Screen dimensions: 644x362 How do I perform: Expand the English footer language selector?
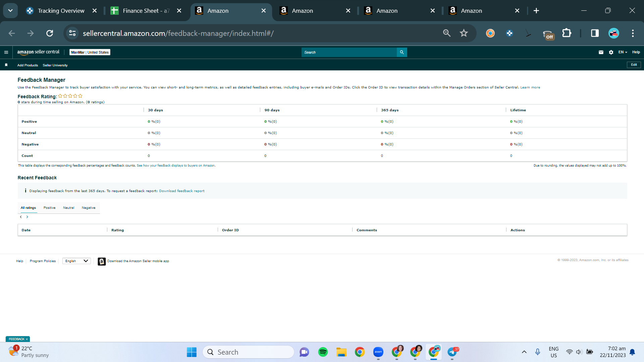[76, 261]
